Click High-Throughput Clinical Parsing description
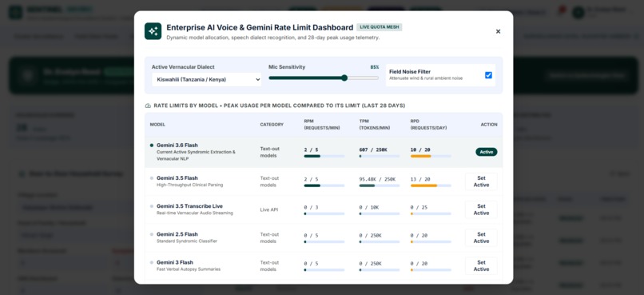The height and width of the screenshot is (295, 644). click(x=189, y=185)
